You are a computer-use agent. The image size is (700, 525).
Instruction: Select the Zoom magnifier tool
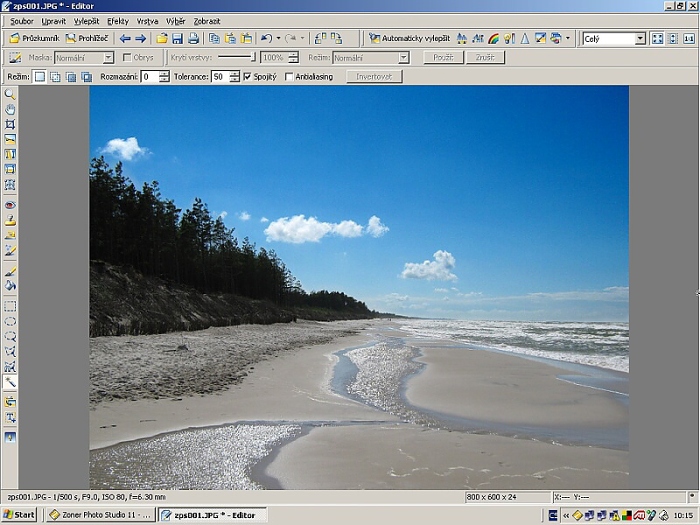click(10, 94)
